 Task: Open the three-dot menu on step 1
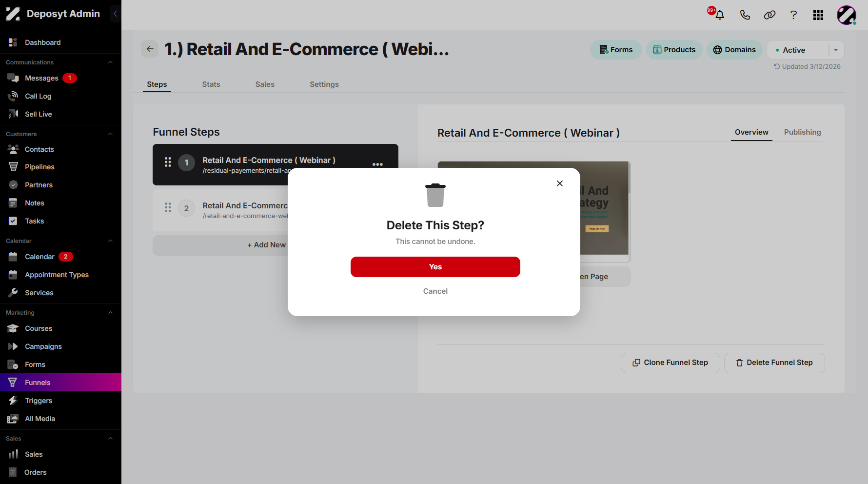point(377,164)
